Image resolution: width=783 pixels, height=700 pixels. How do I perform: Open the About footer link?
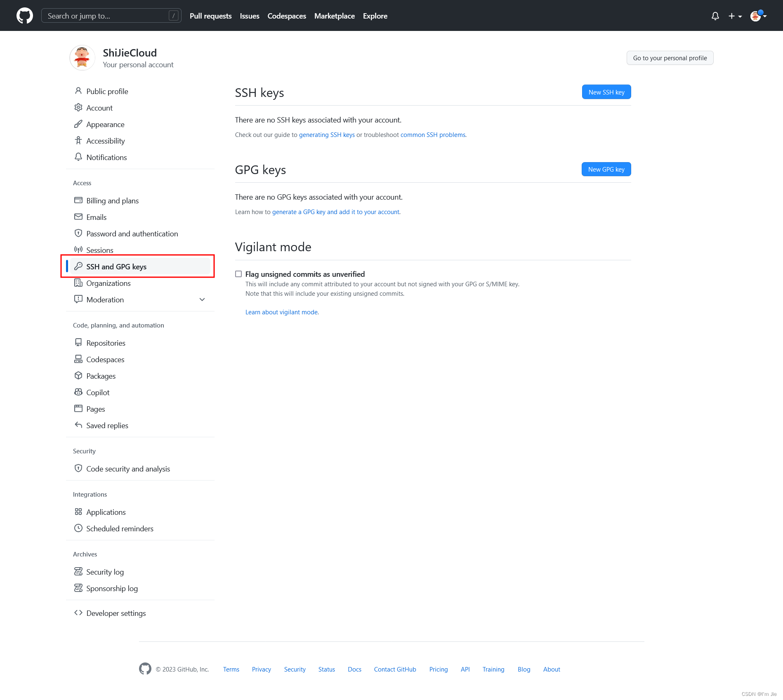[552, 669]
